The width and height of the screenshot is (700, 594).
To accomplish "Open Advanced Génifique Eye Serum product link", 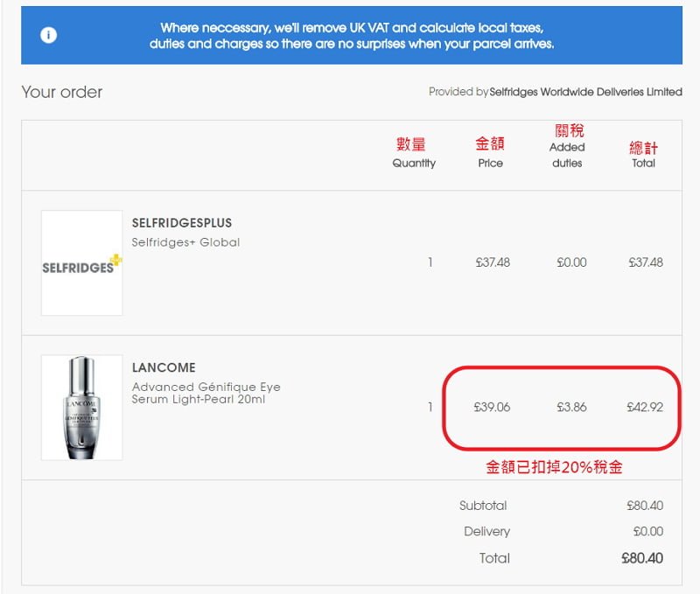I will 206,393.
